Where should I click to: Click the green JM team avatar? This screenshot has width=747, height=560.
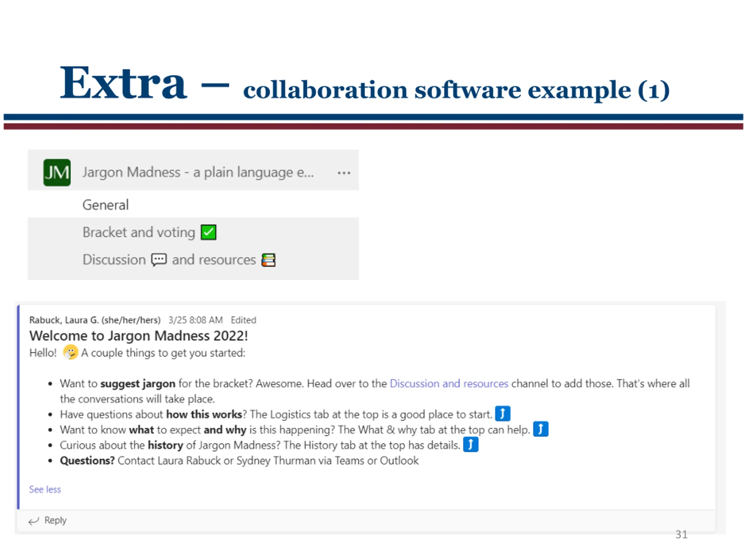57,172
